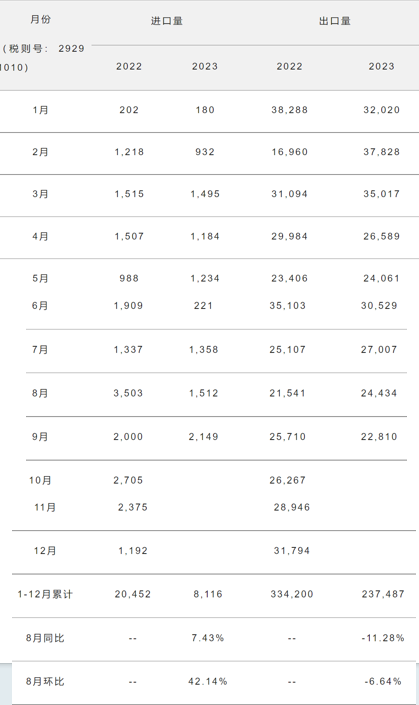Select the 3月 row label
The width and height of the screenshot is (419, 705).
click(x=40, y=194)
